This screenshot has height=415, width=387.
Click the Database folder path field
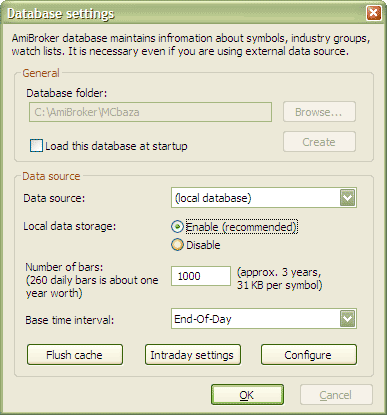pyautogui.click(x=150, y=112)
